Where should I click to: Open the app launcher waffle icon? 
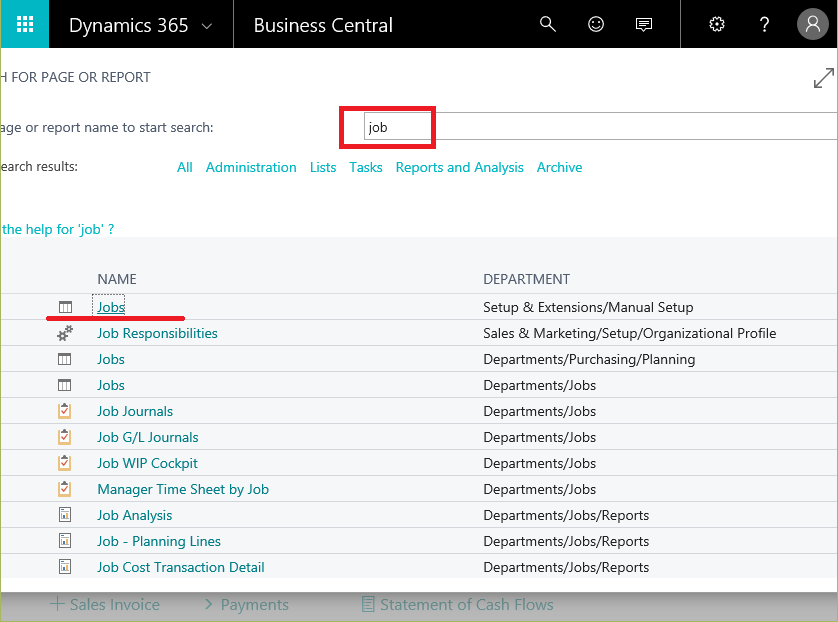[x=25, y=24]
